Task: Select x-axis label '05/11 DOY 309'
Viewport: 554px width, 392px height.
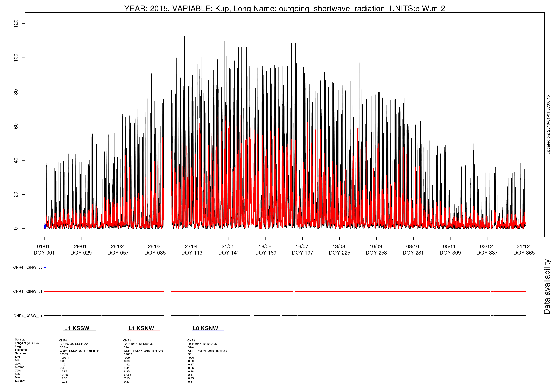Action: [x=450, y=250]
